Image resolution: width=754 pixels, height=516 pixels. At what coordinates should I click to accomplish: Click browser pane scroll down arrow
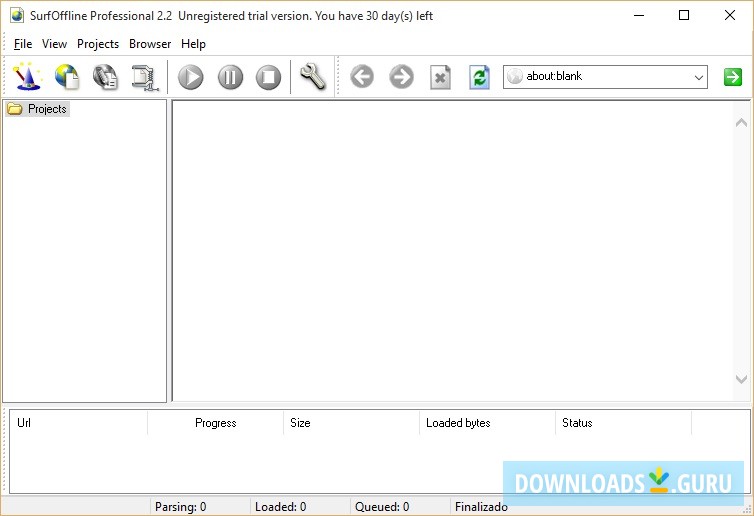point(741,379)
